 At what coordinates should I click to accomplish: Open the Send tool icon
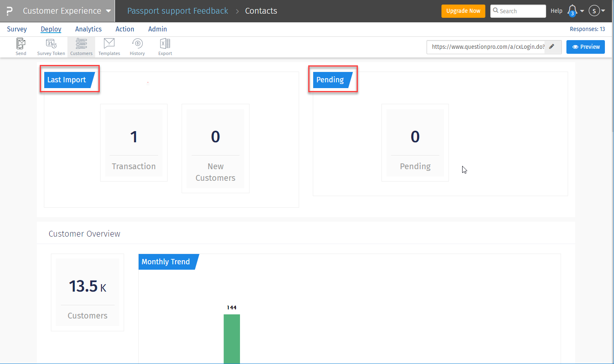coord(21,43)
